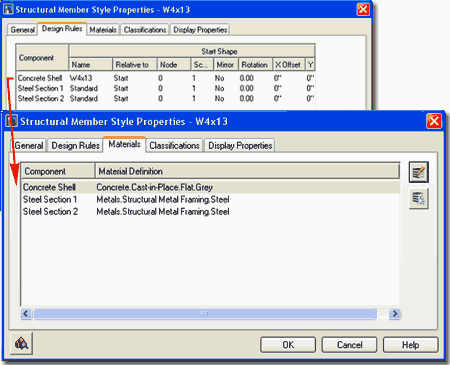
Task: Click Concrete.Cast-in-Place.Flat.Grey material definition
Action: click(x=154, y=187)
